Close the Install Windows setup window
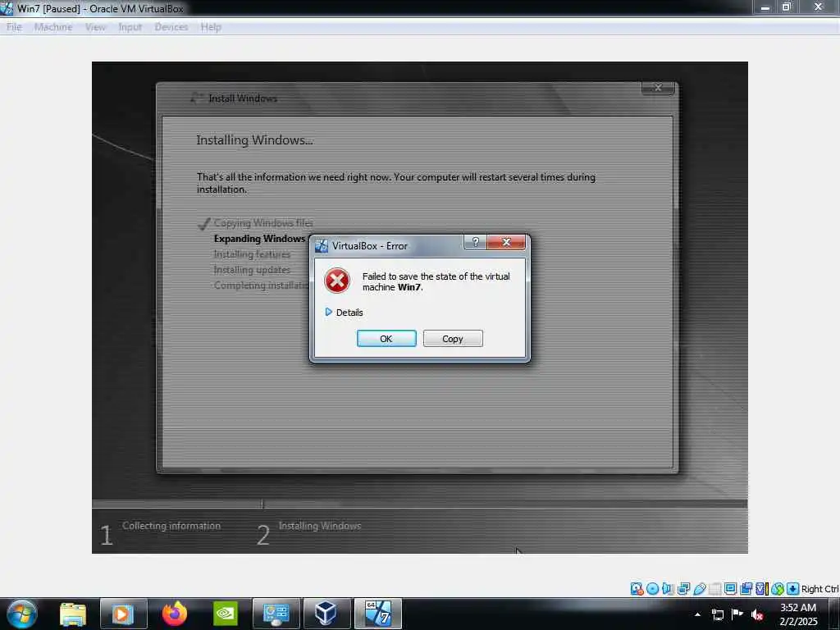The width and height of the screenshot is (840, 630). pyautogui.click(x=658, y=88)
